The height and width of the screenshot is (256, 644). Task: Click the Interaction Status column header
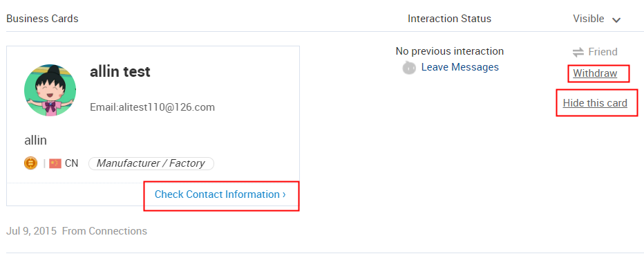point(449,19)
